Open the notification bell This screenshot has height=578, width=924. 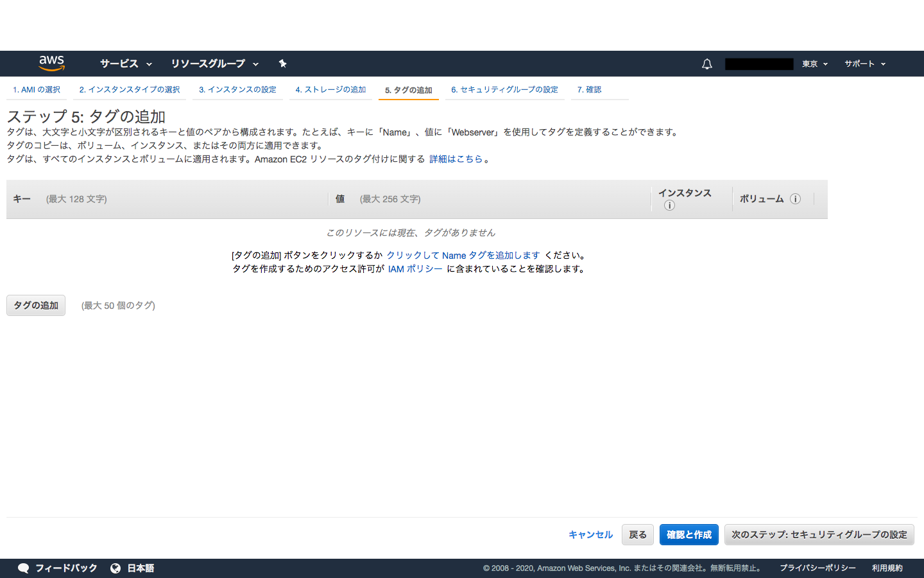(x=706, y=64)
